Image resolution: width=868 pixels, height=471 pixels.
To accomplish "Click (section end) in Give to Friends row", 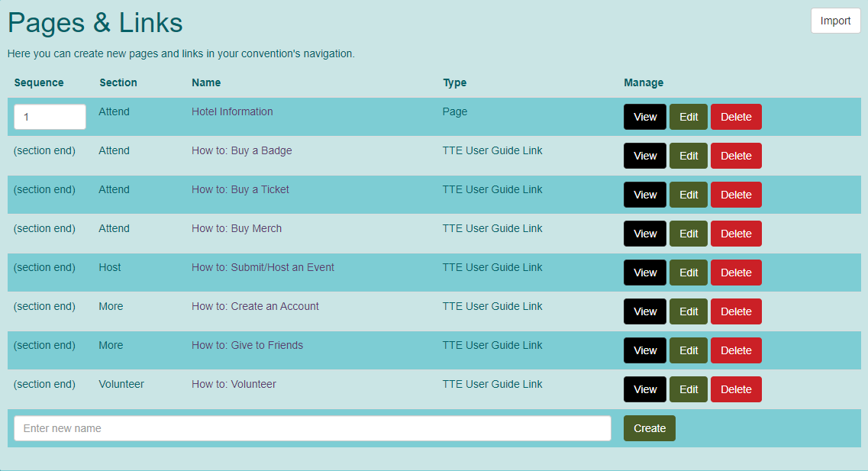I will 44,345.
